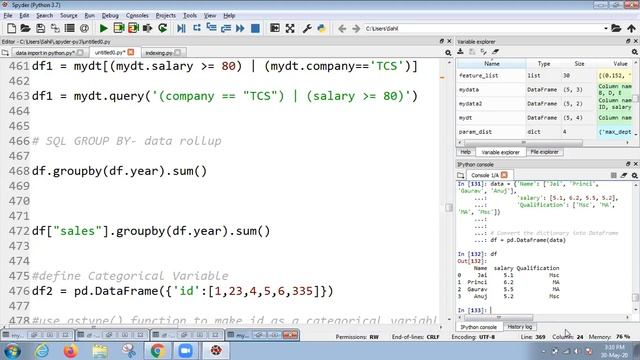Viewport: 640px width, 360px height.
Task: Click eraser icon in Variable explorer toolbar
Action: pos(495,52)
